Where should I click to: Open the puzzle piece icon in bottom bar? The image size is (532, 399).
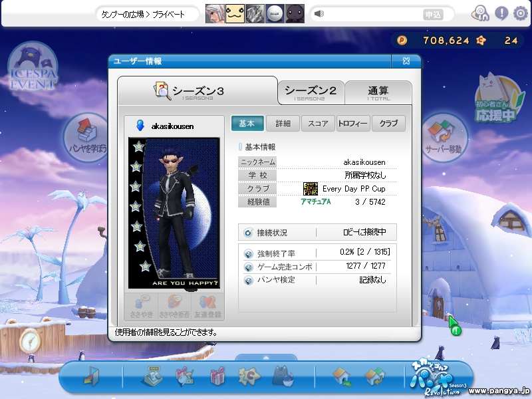[249, 376]
